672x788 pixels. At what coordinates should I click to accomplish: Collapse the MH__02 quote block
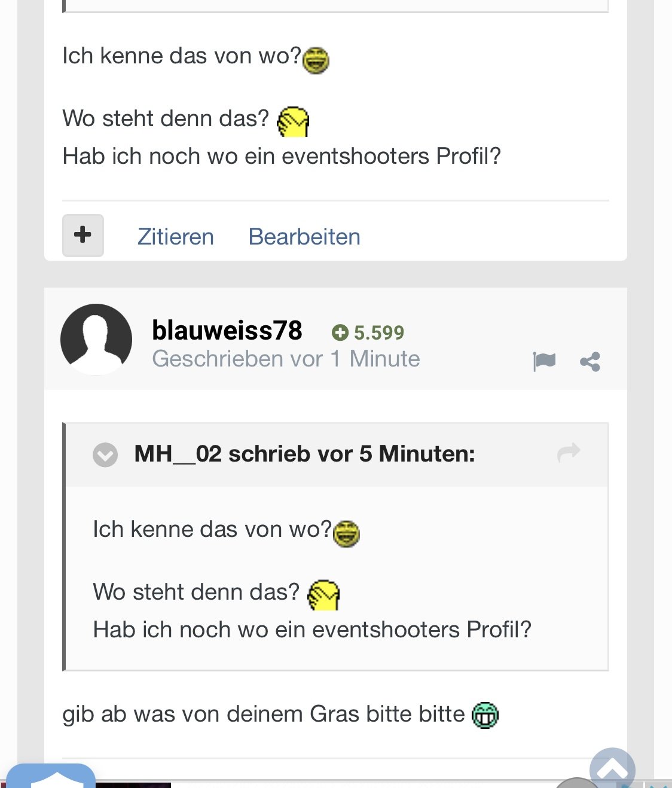click(105, 455)
